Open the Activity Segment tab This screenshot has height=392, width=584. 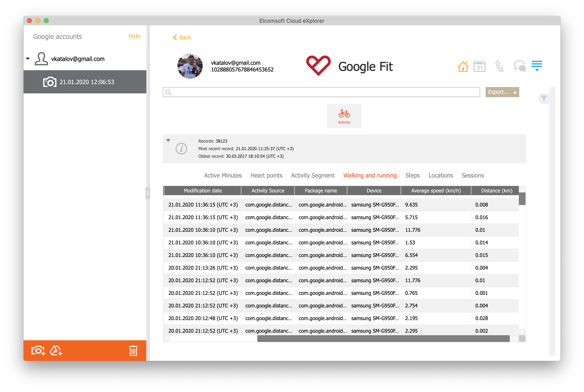312,176
